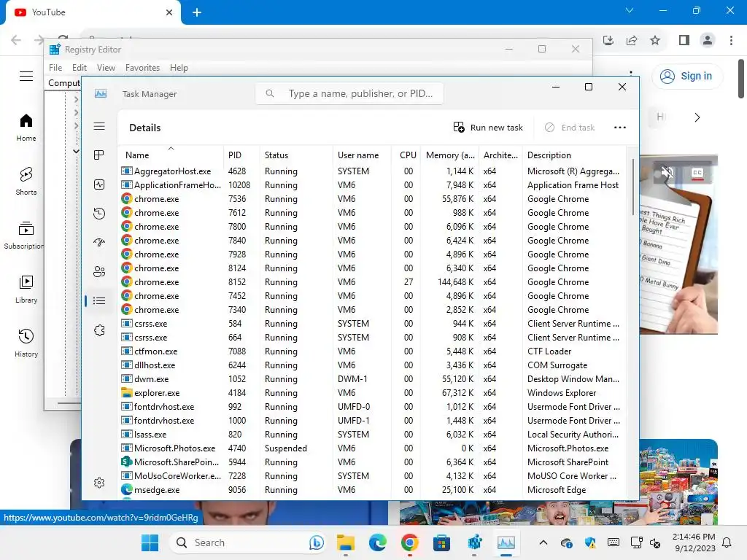Select ctfmon.exe process row
Viewport: 747px width, 560px height.
[x=372, y=351]
